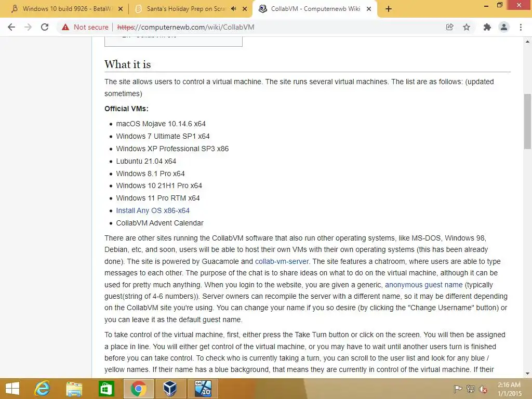Viewport: 532px width, 399px height.
Task: Click the network tray icon
Action: coord(471,389)
